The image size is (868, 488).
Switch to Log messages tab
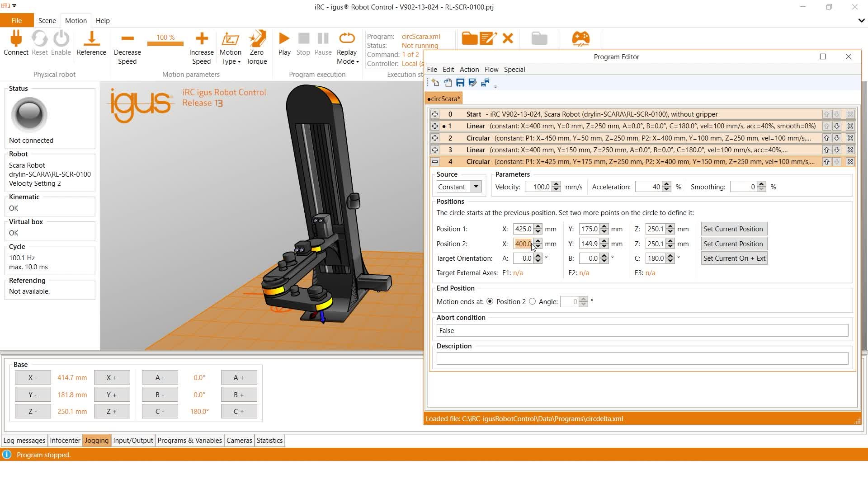point(24,441)
